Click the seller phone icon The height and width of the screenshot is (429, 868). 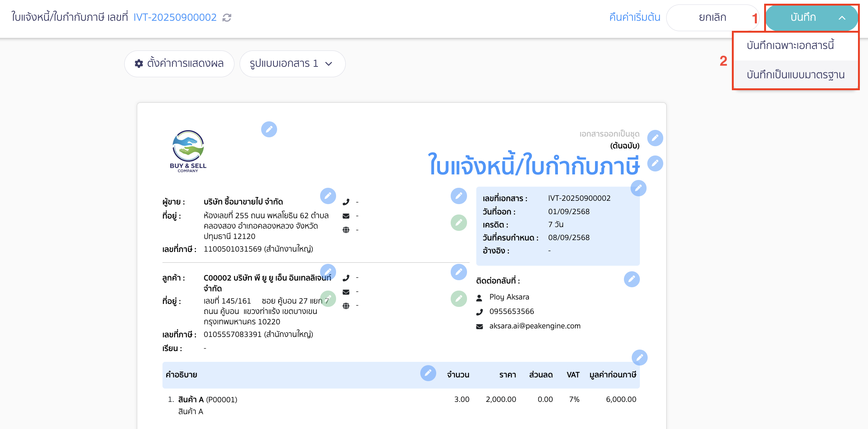coord(346,202)
